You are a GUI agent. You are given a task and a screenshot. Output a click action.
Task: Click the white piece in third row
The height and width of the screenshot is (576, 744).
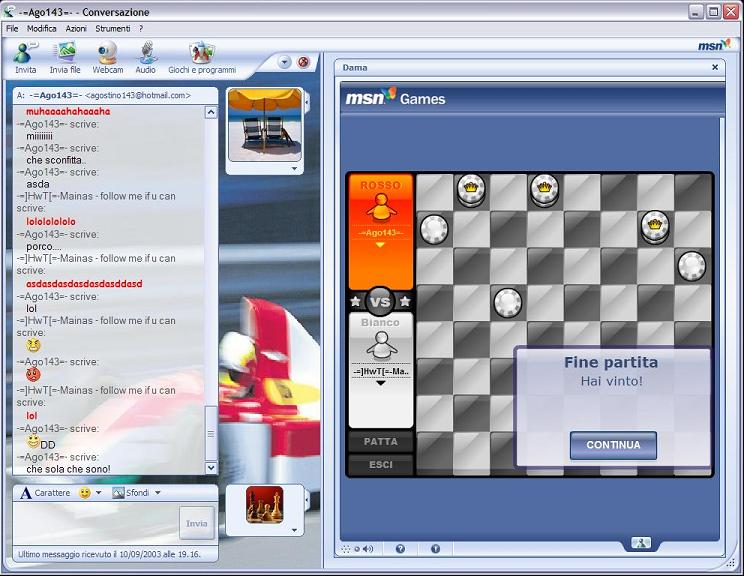[x=692, y=266]
